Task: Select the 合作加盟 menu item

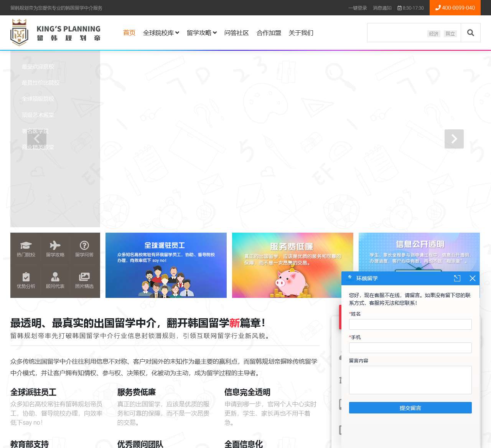Action: click(269, 33)
